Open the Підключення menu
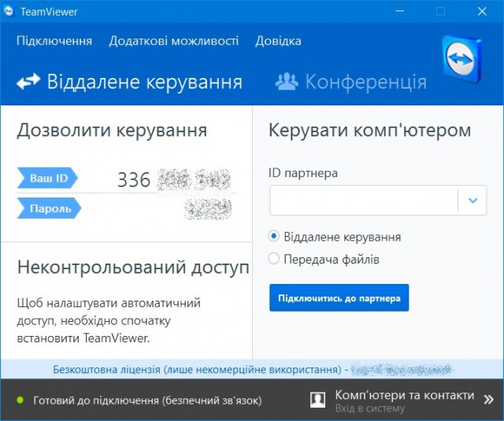Viewport: 504px width, 421px height. tap(54, 41)
